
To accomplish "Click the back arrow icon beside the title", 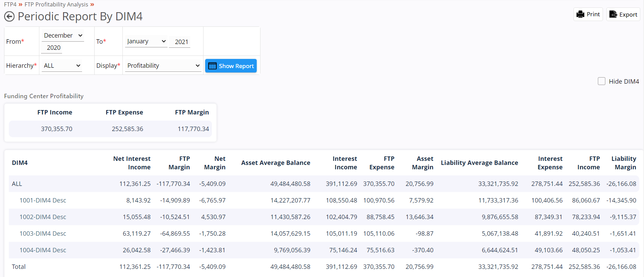I will (9, 16).
